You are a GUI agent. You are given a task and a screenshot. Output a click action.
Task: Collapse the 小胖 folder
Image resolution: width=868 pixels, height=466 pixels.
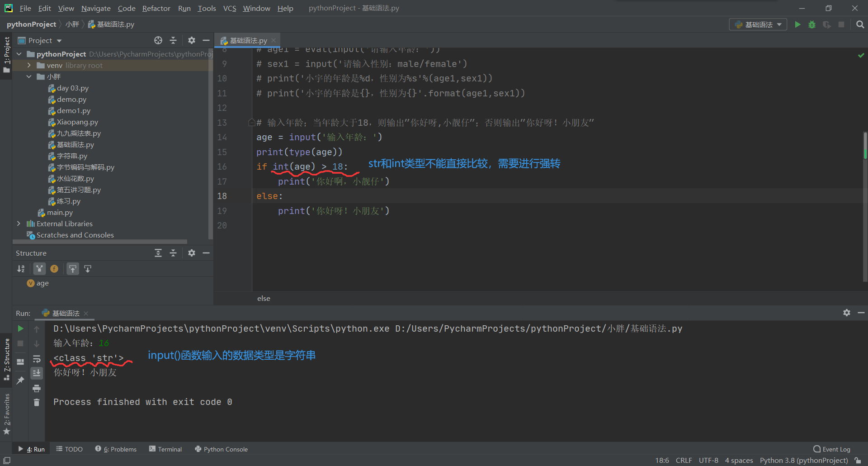pos(29,76)
